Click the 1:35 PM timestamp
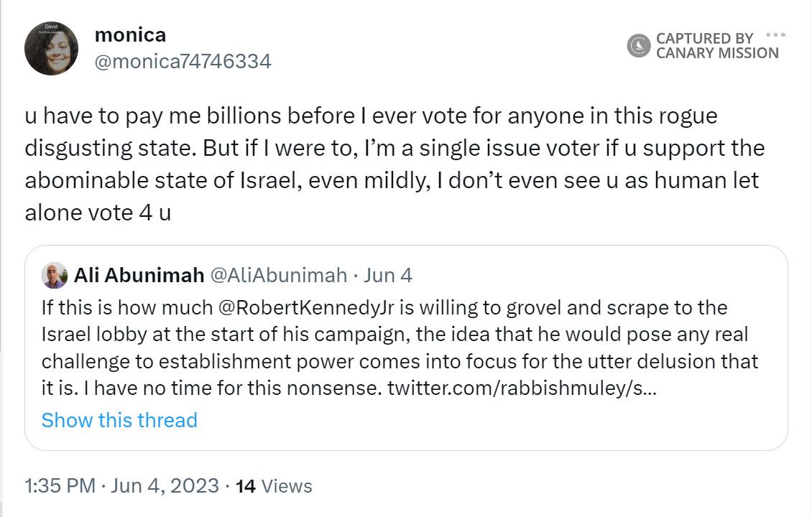 60,486
